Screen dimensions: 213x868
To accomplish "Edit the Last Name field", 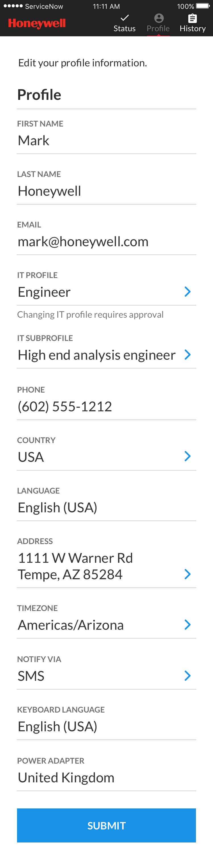I will point(101,191).
